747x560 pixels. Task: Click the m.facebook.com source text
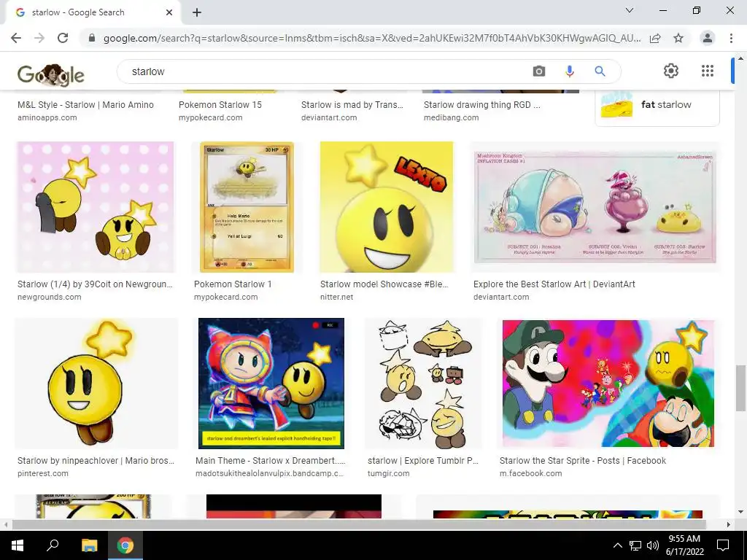pyautogui.click(x=531, y=473)
